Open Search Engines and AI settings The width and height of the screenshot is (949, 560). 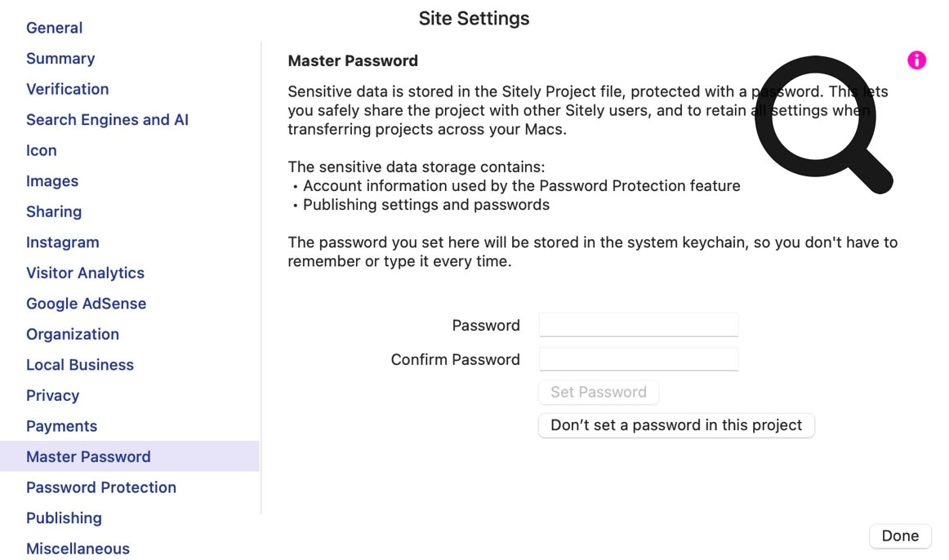pos(107,120)
